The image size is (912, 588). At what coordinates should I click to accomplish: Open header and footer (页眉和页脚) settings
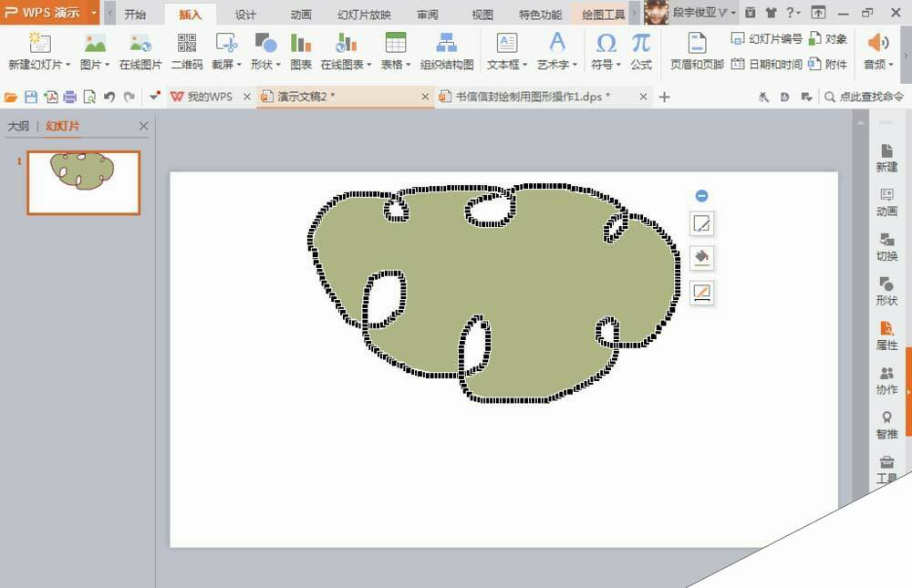pos(698,50)
